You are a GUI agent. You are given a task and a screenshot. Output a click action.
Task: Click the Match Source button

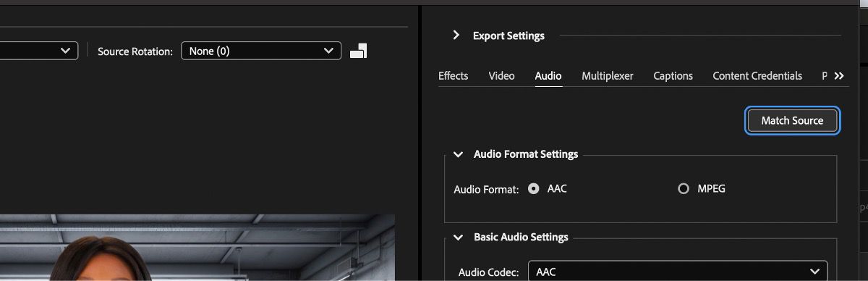tap(792, 120)
